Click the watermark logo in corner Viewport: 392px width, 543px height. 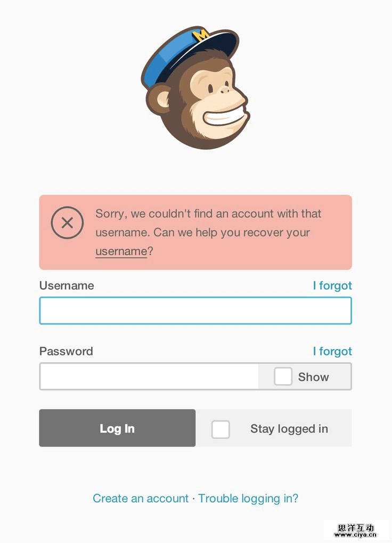356,530
